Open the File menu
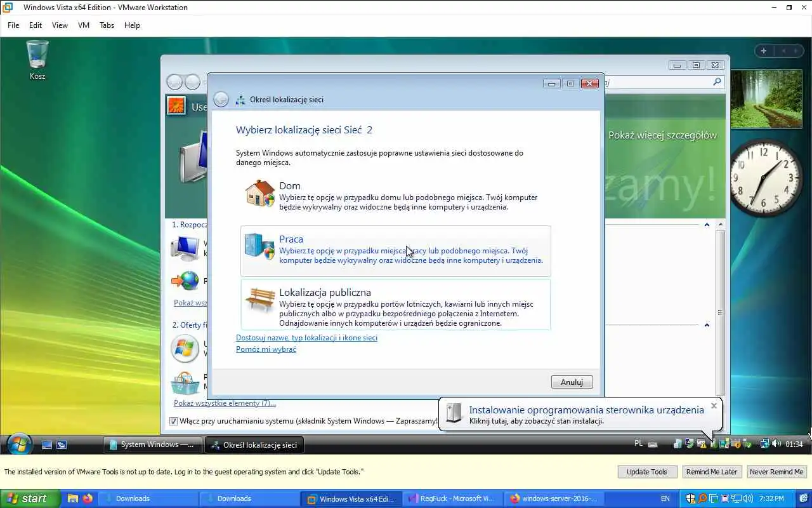 point(13,25)
